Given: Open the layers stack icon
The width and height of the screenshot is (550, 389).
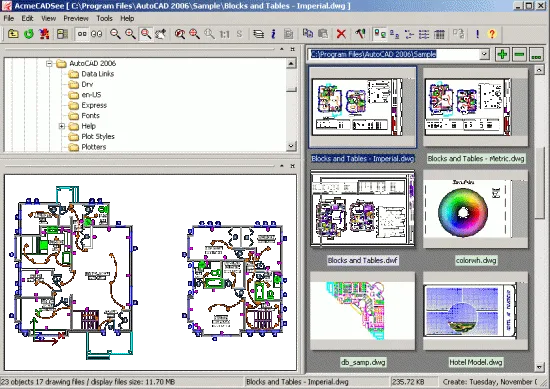Looking at the screenshot, I should pyautogui.click(x=259, y=34).
